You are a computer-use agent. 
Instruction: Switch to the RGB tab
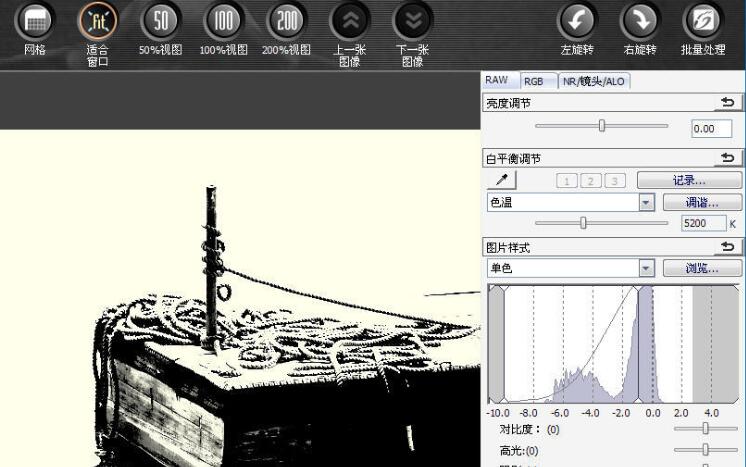coord(533,82)
